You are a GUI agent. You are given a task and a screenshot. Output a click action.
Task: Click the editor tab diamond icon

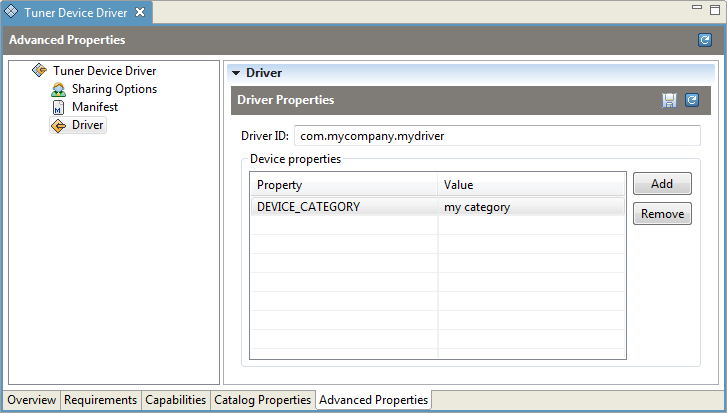click(11, 12)
